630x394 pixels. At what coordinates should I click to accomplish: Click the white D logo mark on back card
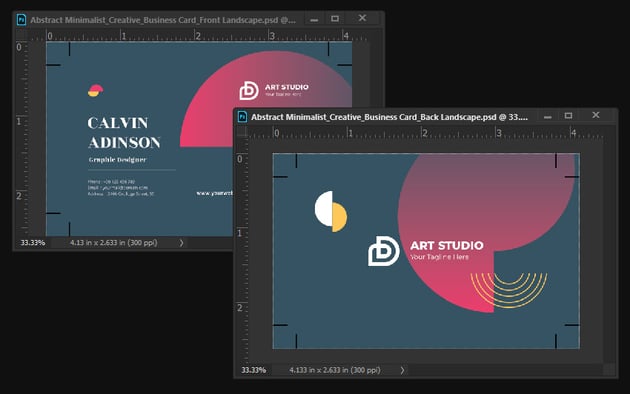(x=384, y=251)
